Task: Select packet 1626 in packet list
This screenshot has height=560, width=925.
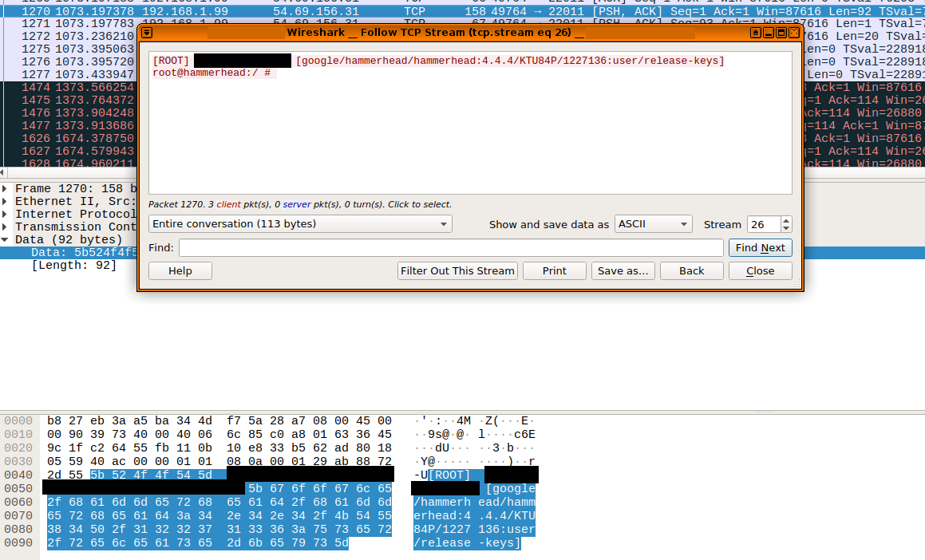Action: coord(69,139)
